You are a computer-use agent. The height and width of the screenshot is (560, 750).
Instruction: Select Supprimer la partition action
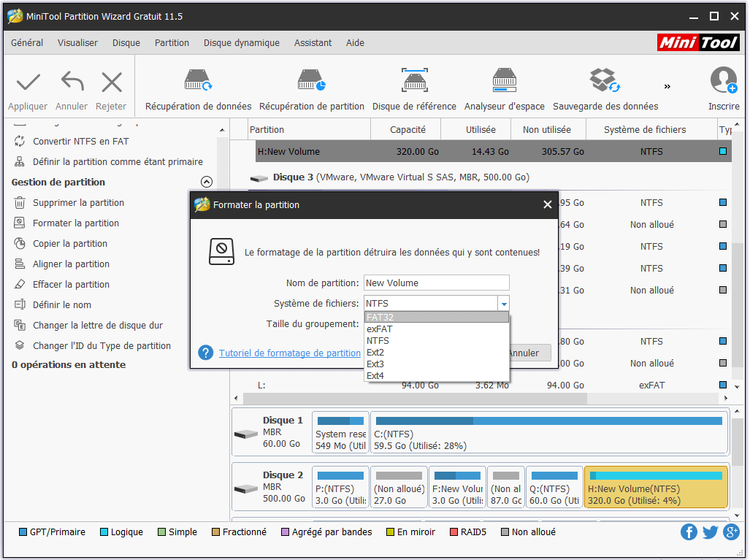pos(78,203)
